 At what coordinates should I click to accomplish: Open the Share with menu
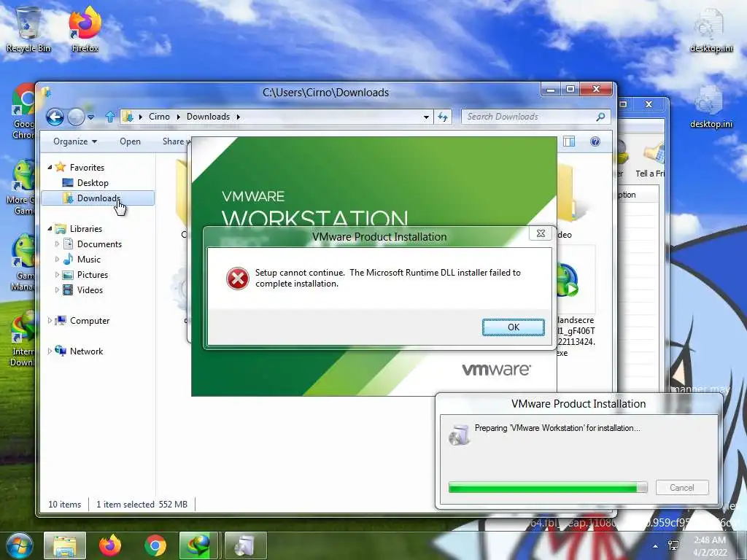tap(175, 141)
